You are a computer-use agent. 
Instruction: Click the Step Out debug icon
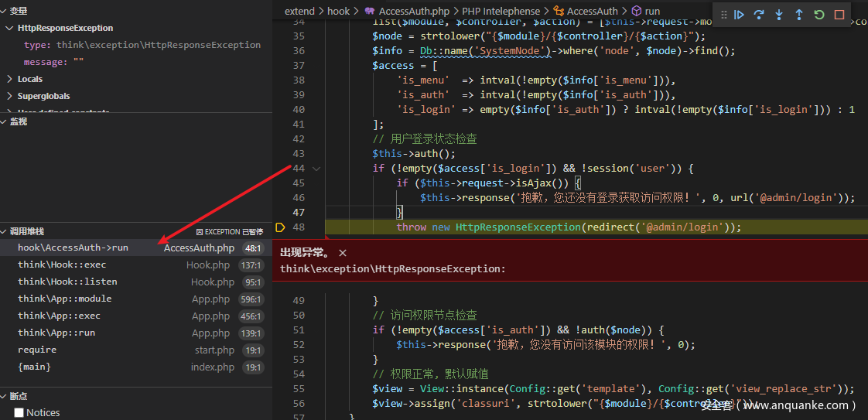click(799, 15)
